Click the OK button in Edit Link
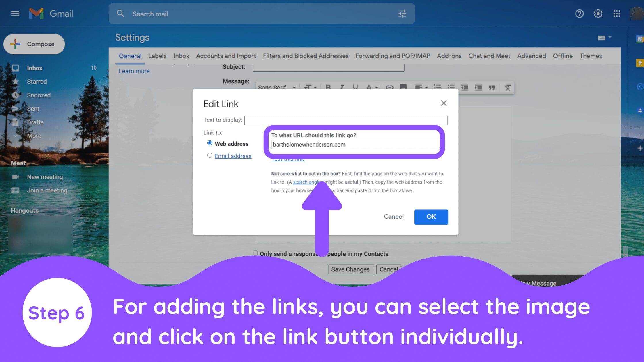 [431, 217]
